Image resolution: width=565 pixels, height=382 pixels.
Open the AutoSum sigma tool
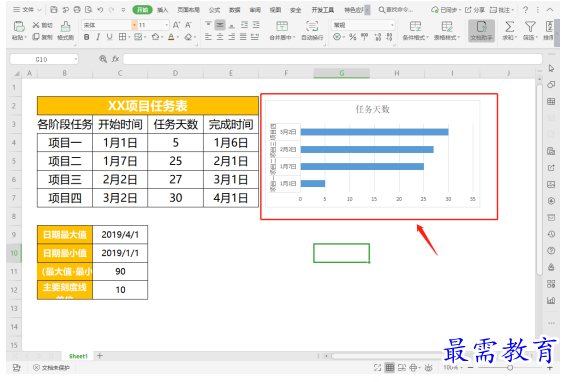(509, 26)
